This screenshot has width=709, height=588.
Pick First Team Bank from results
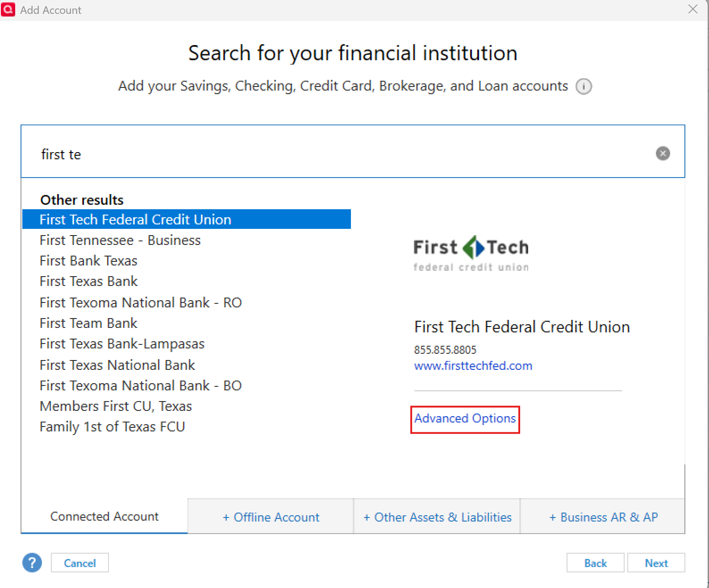88,323
